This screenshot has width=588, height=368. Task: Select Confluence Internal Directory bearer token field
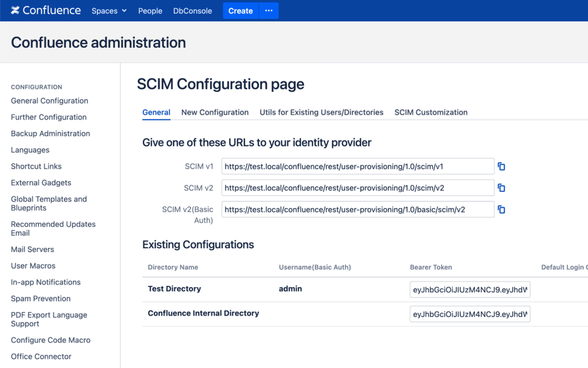pyautogui.click(x=470, y=314)
